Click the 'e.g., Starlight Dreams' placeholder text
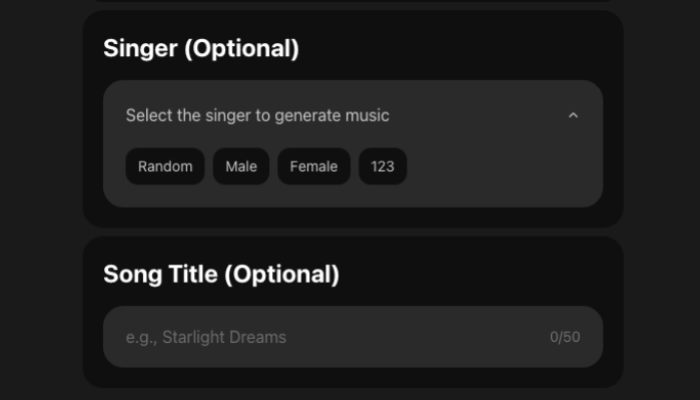Viewport: 700px width, 400px height. [206, 337]
